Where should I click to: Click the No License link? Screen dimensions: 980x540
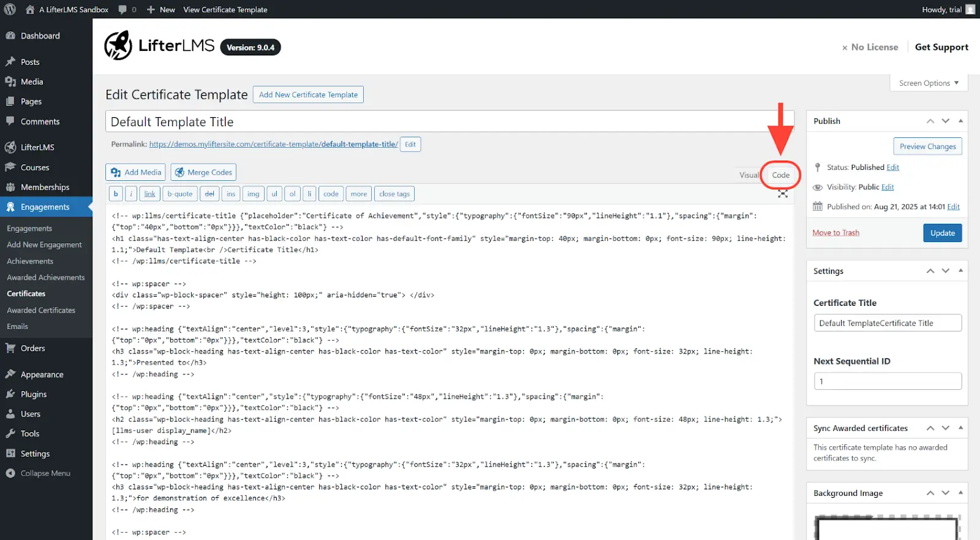click(870, 47)
